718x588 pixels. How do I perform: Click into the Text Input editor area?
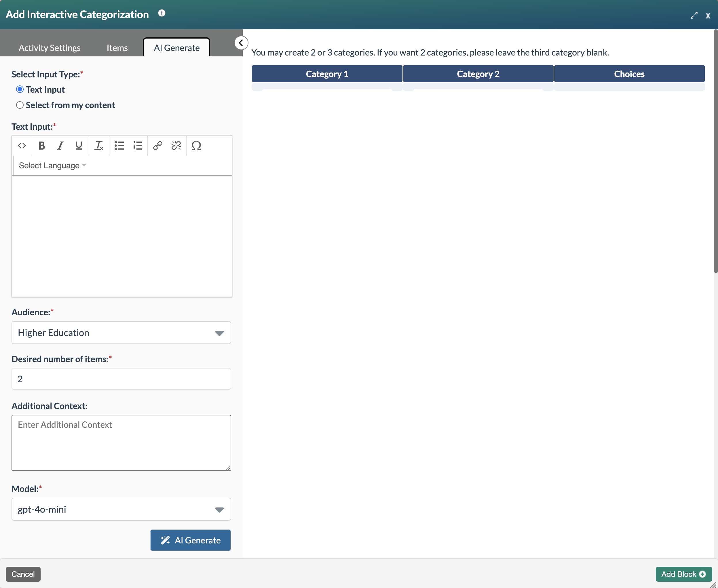[x=122, y=236]
